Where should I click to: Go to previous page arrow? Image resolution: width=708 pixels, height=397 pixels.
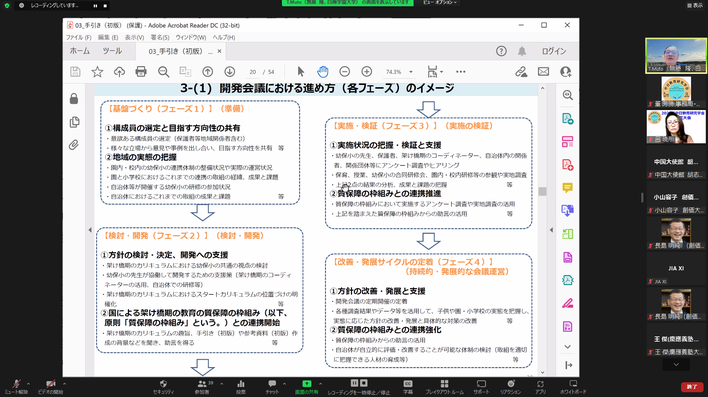(207, 72)
